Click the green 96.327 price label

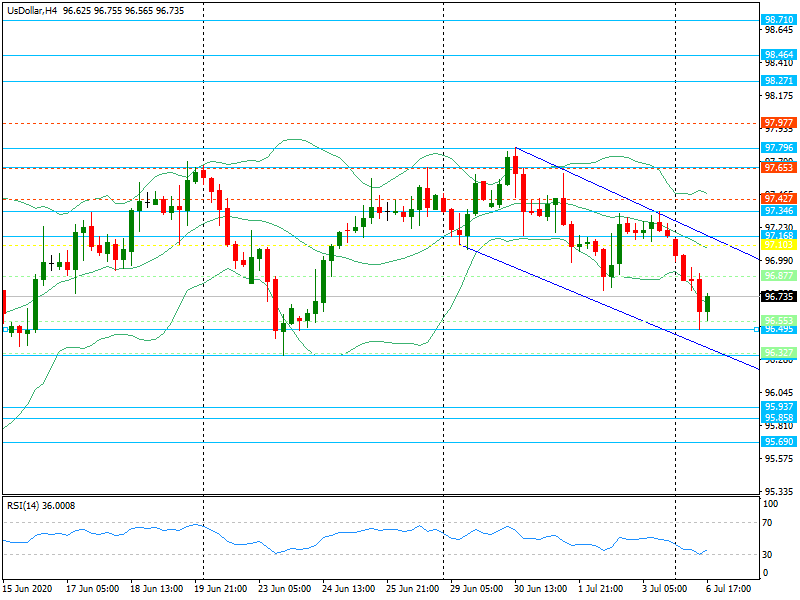point(778,352)
